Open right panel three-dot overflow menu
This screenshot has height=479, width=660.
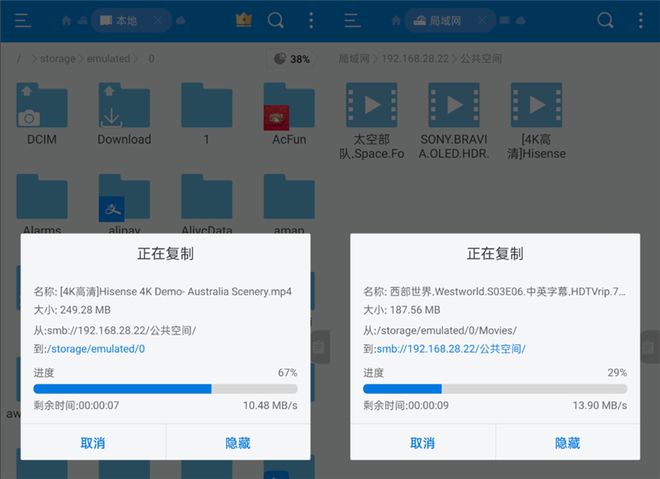coord(640,20)
